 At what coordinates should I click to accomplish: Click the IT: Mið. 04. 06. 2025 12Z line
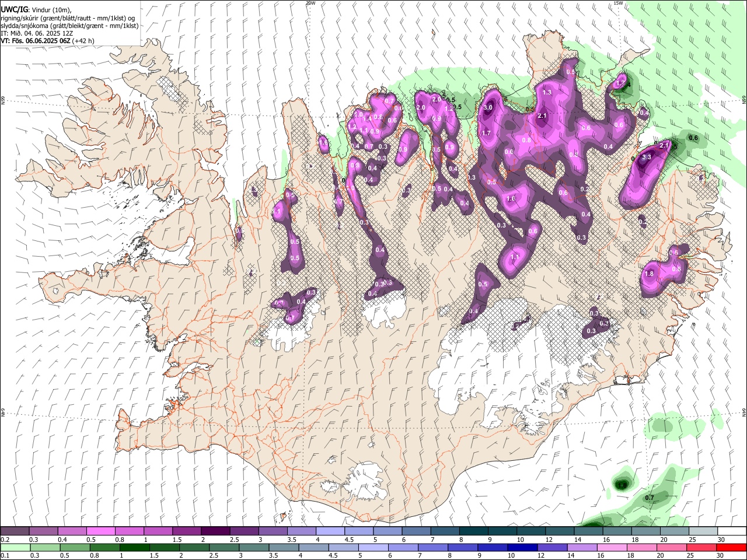pos(37,33)
